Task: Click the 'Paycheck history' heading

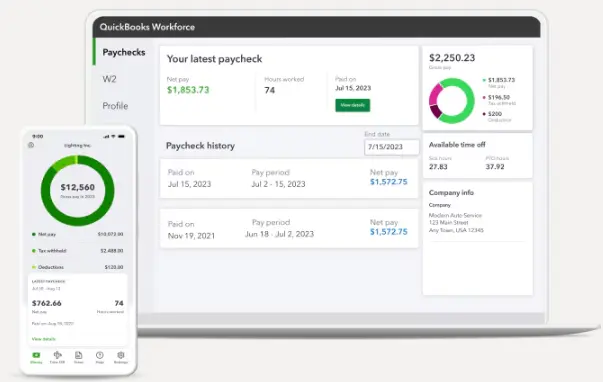Action: [x=200, y=146]
